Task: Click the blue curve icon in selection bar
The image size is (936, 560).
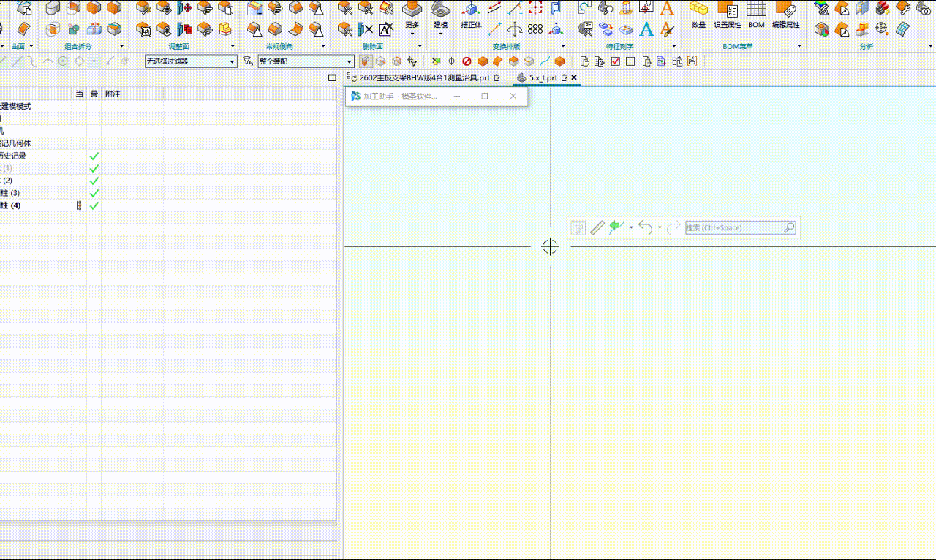Action: 545,61
